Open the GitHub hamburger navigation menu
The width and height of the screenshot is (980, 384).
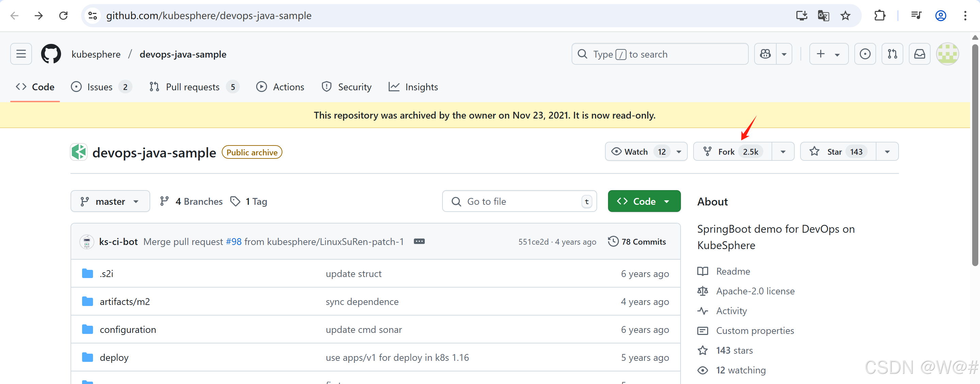click(21, 53)
